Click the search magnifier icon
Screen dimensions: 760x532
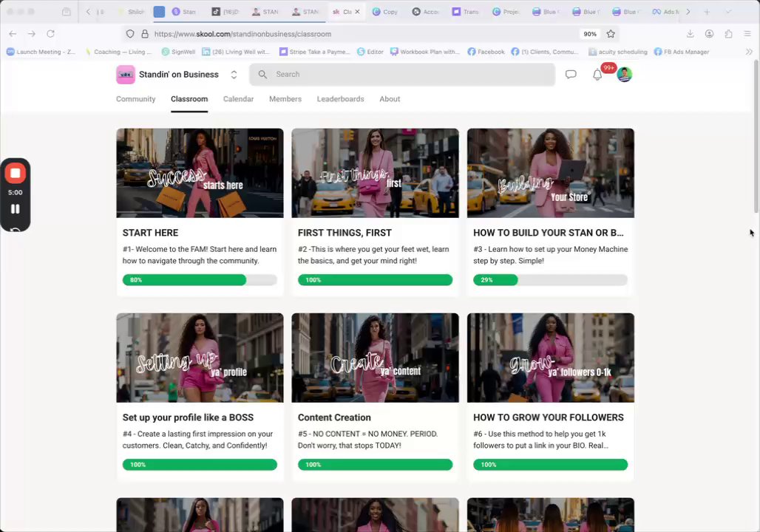[262, 74]
